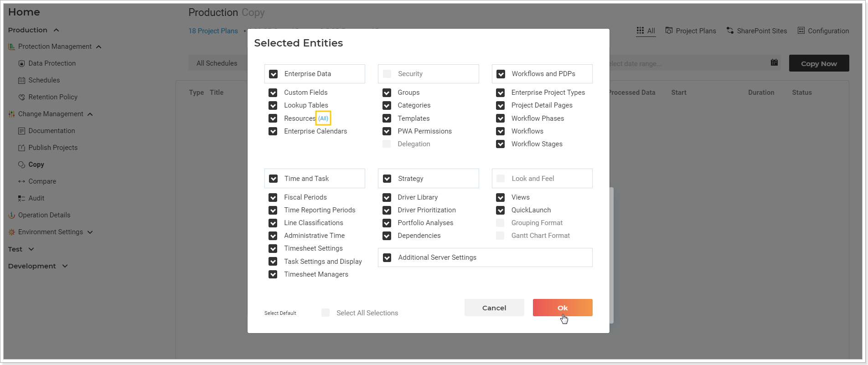
Task: Click the All grid icon tab
Action: 640,30
